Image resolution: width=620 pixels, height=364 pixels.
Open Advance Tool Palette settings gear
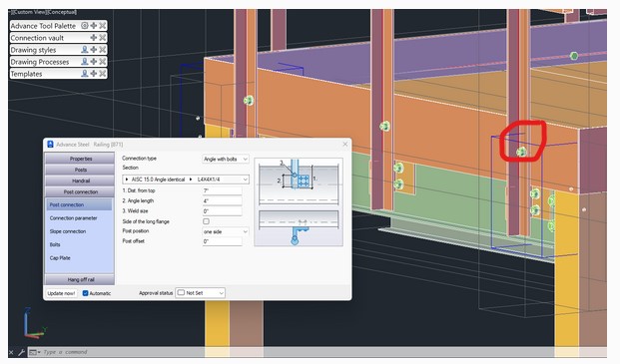[x=85, y=26]
